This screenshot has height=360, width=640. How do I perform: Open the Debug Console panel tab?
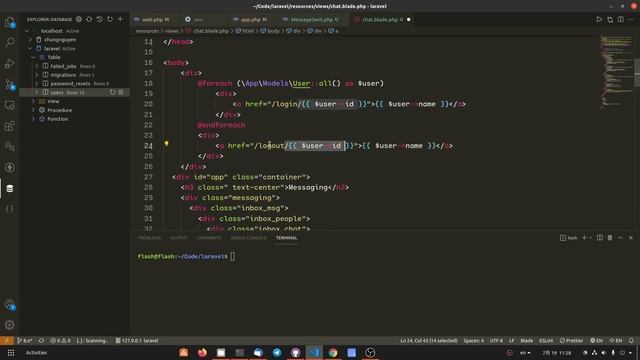(x=248, y=238)
